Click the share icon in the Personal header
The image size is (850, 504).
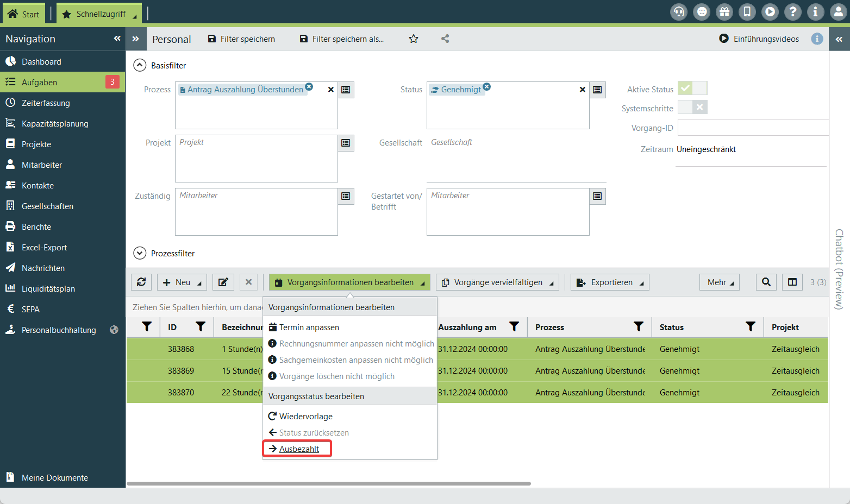(x=445, y=39)
